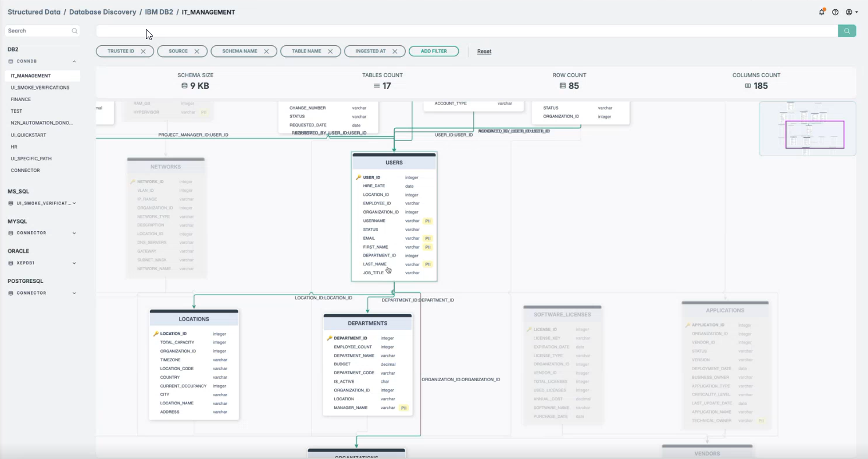This screenshot has width=868, height=459.
Task: Remove the SOURCE filter chip
Action: pyautogui.click(x=197, y=51)
